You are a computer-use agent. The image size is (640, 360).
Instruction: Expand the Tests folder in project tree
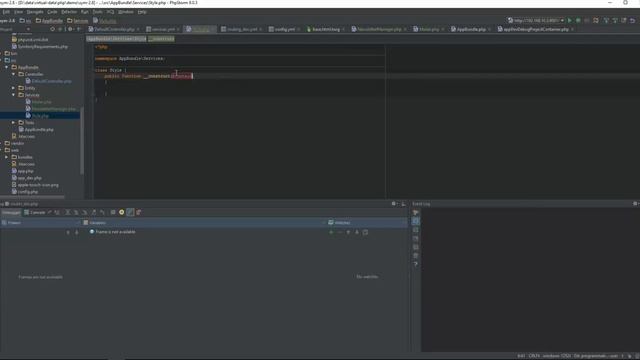(x=13, y=122)
